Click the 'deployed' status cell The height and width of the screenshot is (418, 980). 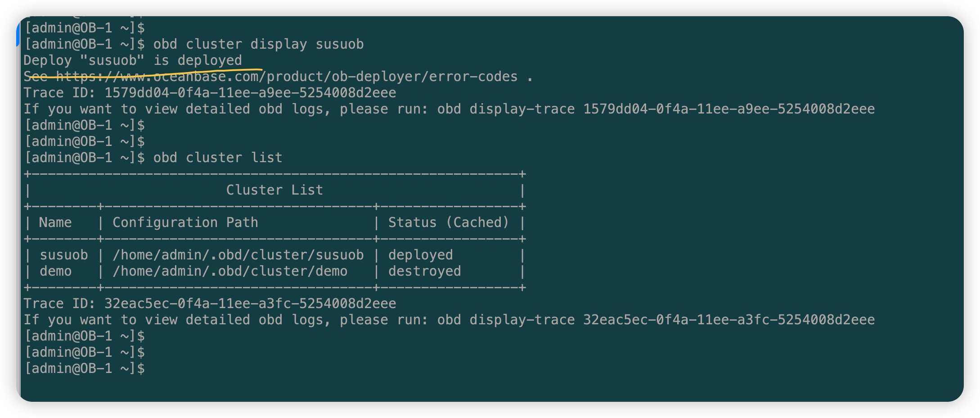point(421,255)
